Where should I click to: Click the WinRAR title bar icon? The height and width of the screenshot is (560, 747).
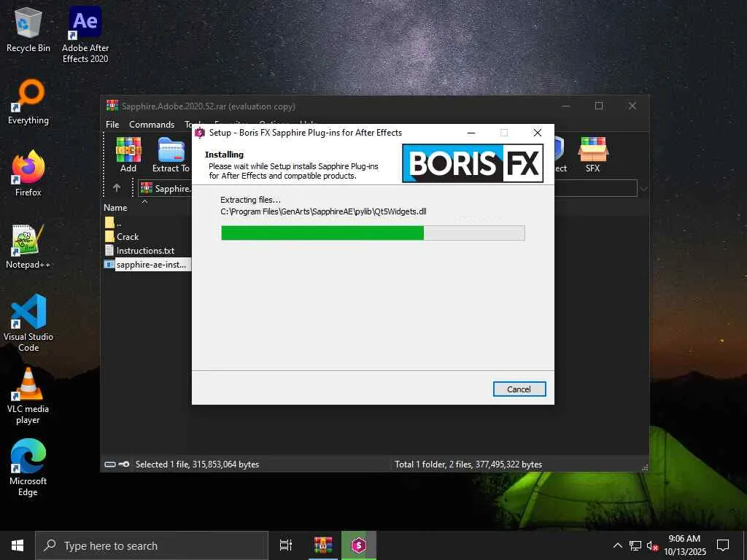tap(112, 106)
